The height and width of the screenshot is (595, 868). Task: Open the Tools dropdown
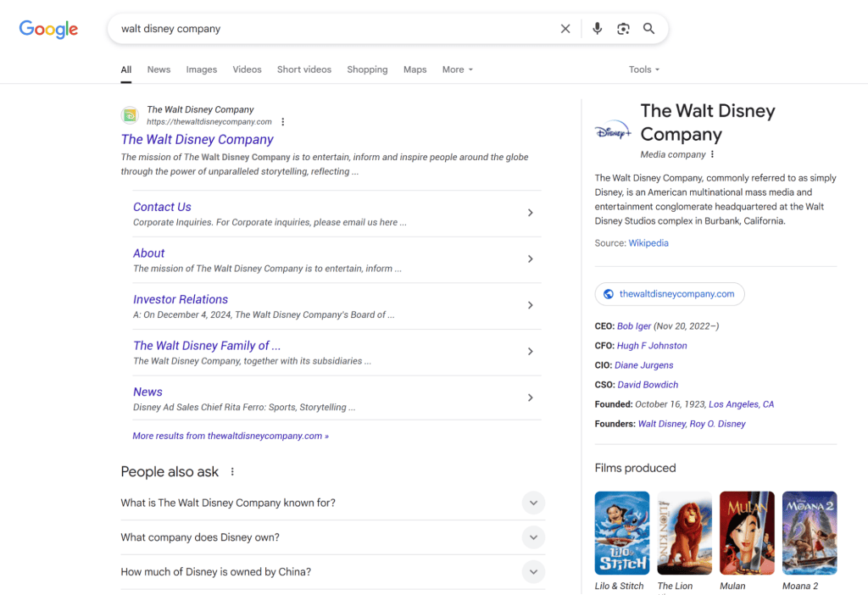tap(644, 70)
